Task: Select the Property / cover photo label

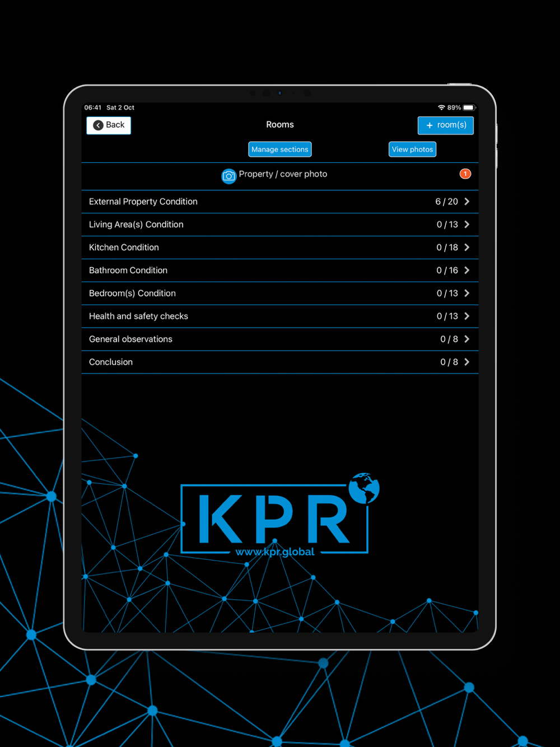Action: point(283,174)
